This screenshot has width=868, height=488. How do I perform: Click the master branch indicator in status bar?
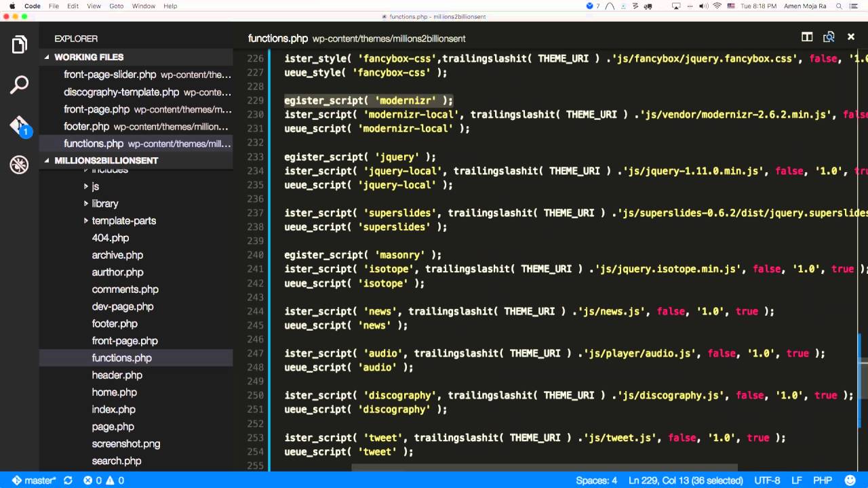pyautogui.click(x=34, y=481)
